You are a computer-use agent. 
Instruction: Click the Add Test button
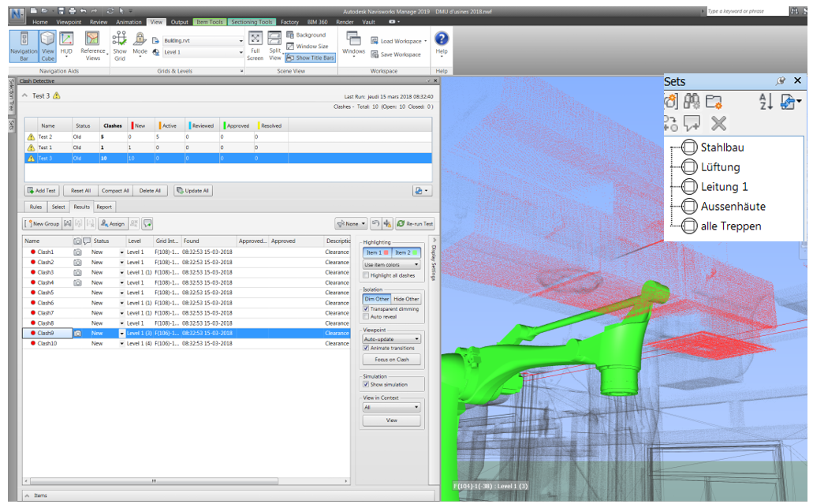point(41,191)
